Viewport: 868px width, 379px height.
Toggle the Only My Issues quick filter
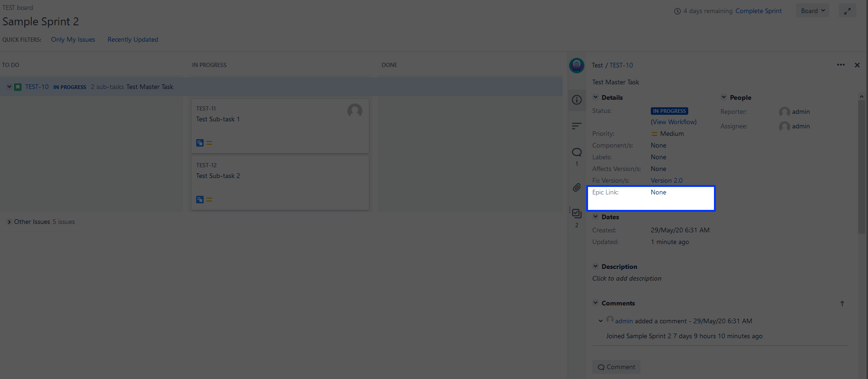73,39
